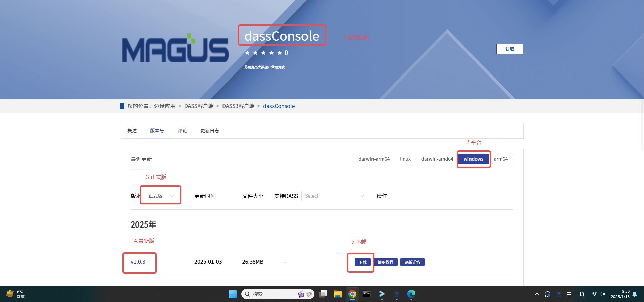This screenshot has width=644, height=302.
Task: Click the 最近更新 heading tab
Action: [x=141, y=159]
